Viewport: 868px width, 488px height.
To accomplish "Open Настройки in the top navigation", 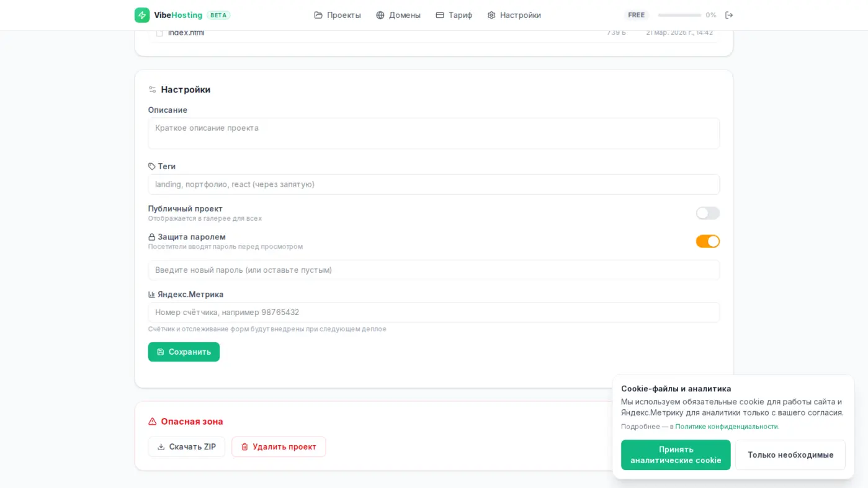I will [x=514, y=15].
